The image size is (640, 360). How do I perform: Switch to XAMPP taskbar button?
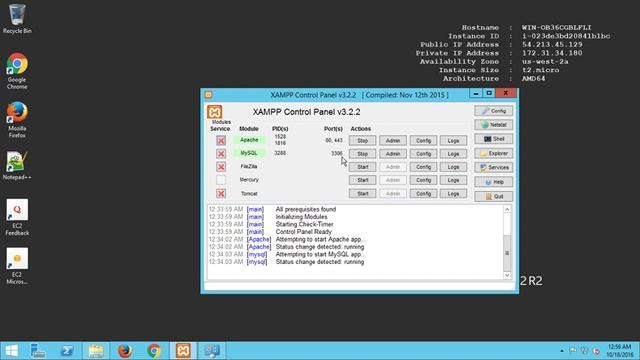click(x=183, y=351)
